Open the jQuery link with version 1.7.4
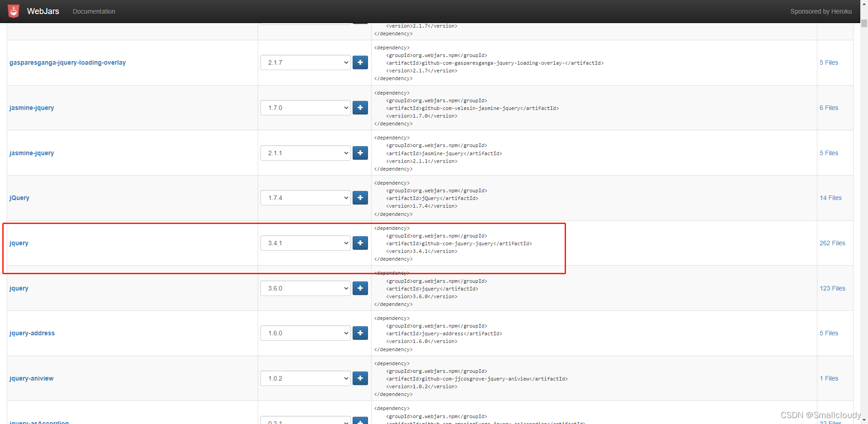Image resolution: width=868 pixels, height=424 pixels. 19,198
